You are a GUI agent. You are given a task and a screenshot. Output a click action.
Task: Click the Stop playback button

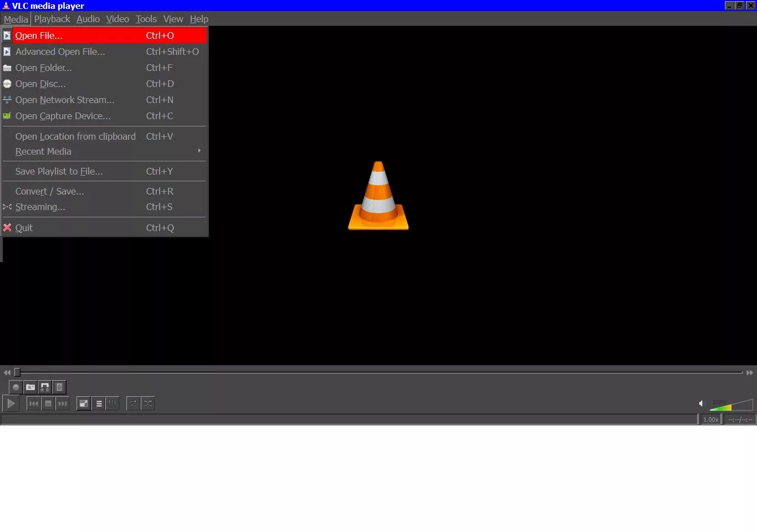point(48,403)
